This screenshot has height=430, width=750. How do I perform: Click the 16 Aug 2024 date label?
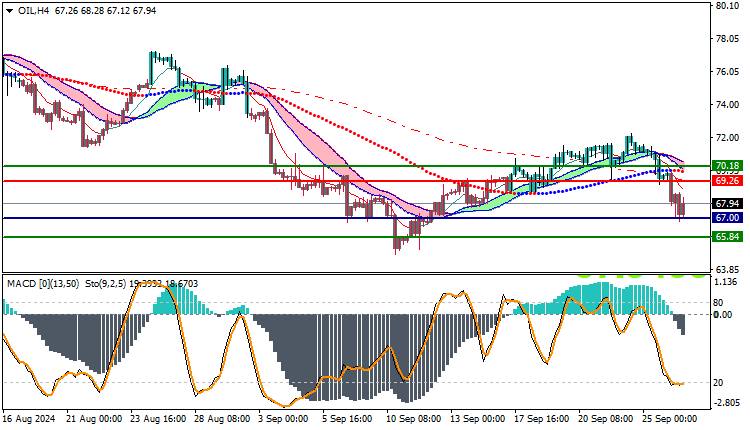point(29,419)
